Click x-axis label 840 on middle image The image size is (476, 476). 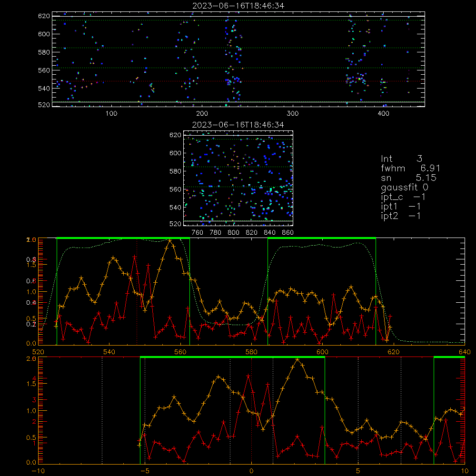coord(269,233)
